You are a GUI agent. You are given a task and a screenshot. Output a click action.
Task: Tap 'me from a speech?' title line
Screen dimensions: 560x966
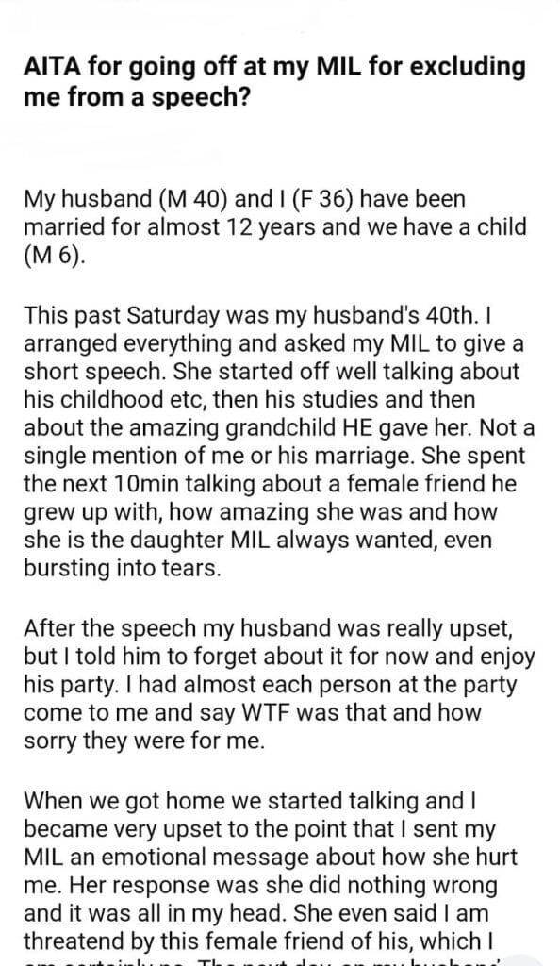(x=137, y=97)
